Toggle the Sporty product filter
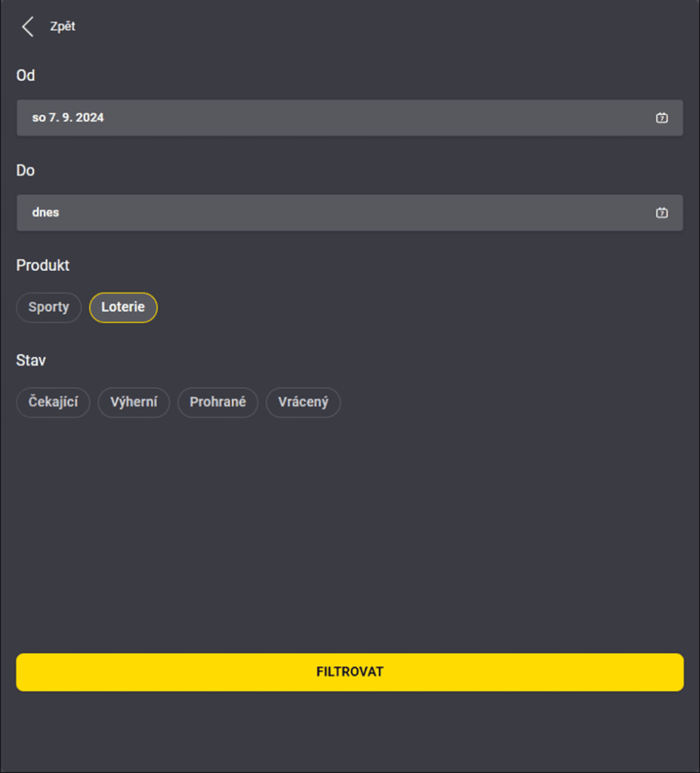Image resolution: width=700 pixels, height=773 pixels. tap(49, 307)
